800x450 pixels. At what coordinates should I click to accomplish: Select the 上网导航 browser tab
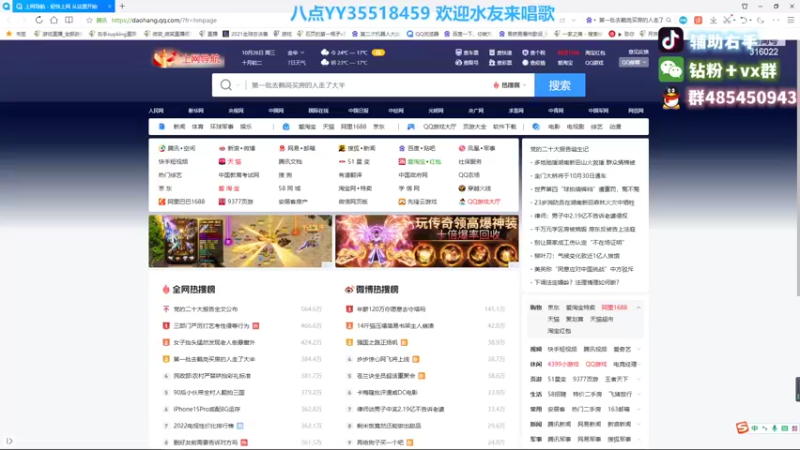[x=61, y=6]
